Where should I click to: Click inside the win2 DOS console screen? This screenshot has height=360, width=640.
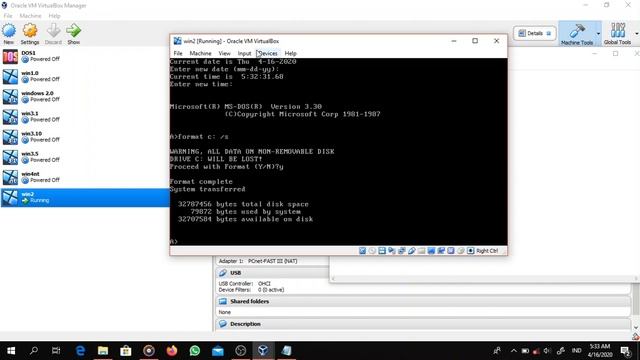pyautogui.click(x=338, y=151)
